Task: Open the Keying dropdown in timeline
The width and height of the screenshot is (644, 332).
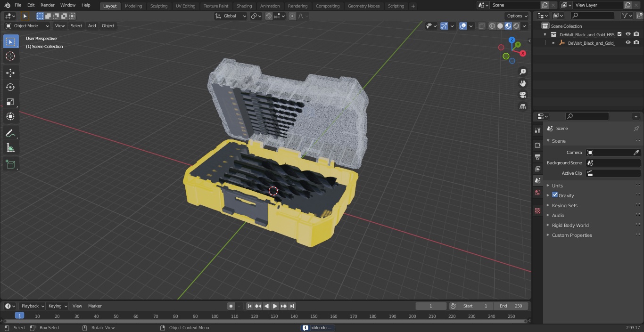Action: coord(58,306)
